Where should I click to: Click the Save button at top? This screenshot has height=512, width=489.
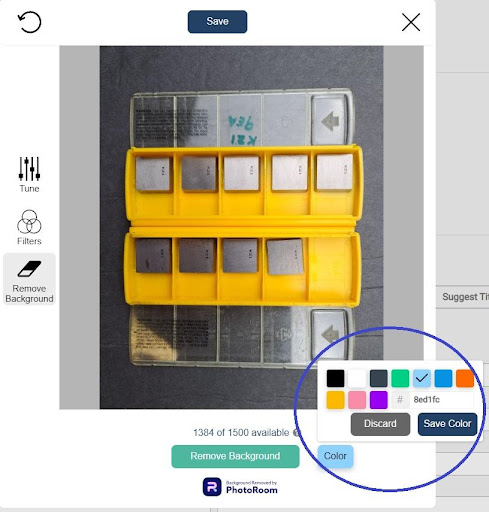[217, 22]
